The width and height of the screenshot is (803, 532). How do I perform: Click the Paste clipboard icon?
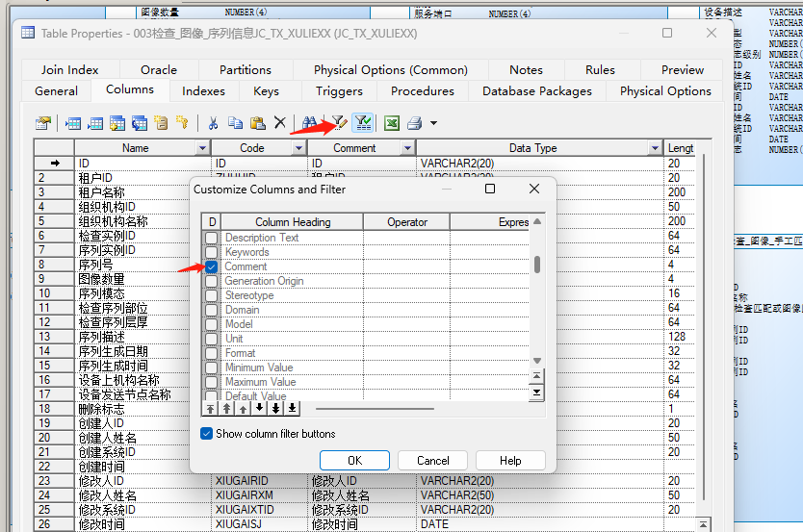(257, 123)
